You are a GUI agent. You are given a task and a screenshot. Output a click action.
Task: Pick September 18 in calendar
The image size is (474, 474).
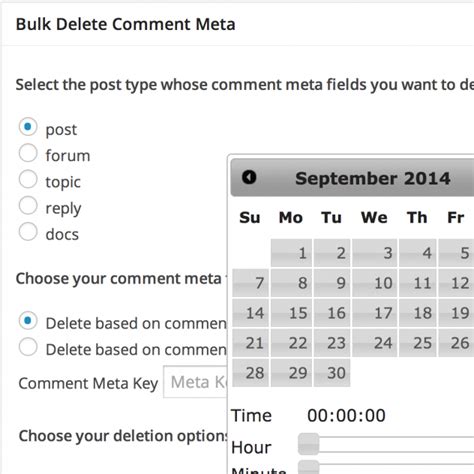coord(418,313)
